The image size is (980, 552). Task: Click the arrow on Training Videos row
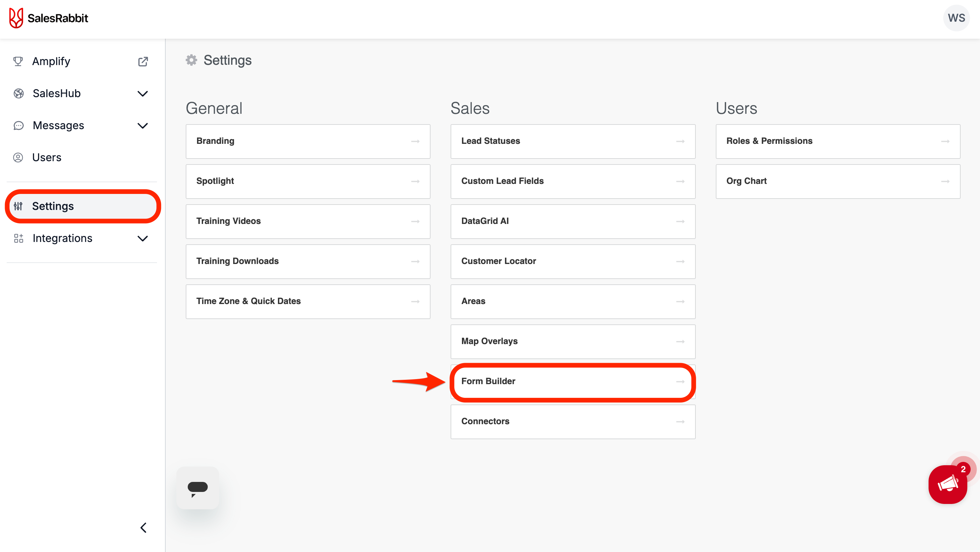pos(415,221)
